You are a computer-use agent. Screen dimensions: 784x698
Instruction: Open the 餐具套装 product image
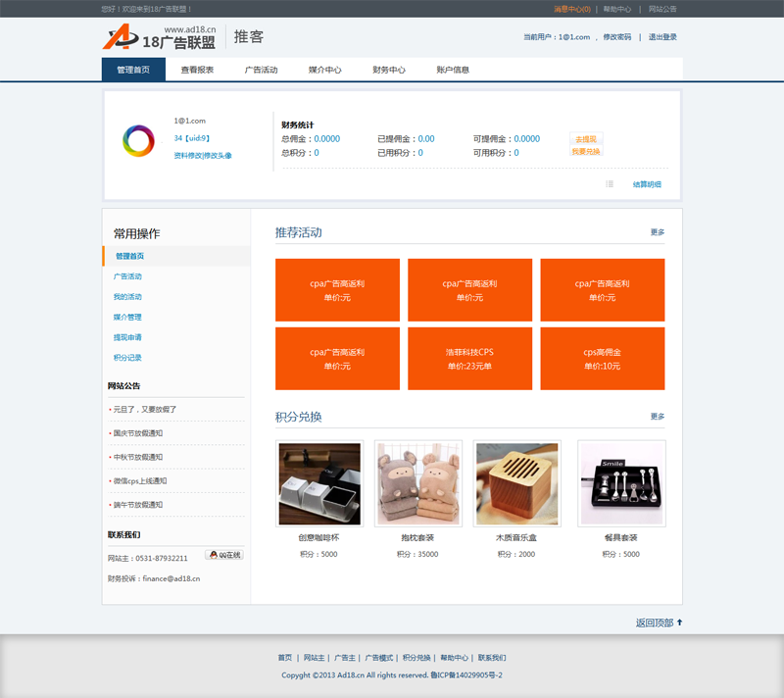(x=621, y=483)
